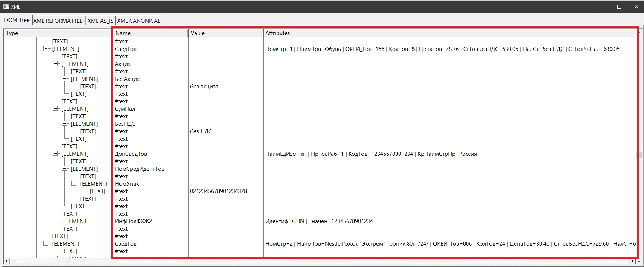Collapse the ДопСведТов element node
This screenshot has height=267, width=644.
(55, 154)
